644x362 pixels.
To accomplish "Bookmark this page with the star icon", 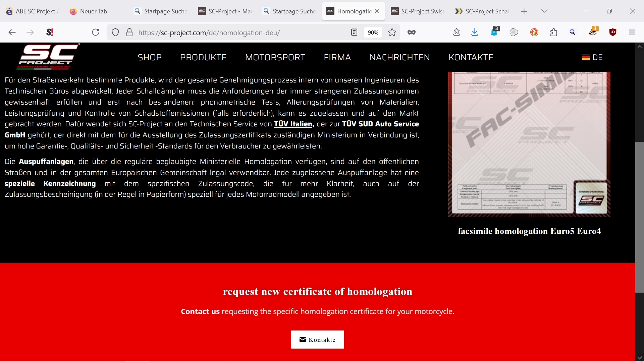I will (392, 33).
